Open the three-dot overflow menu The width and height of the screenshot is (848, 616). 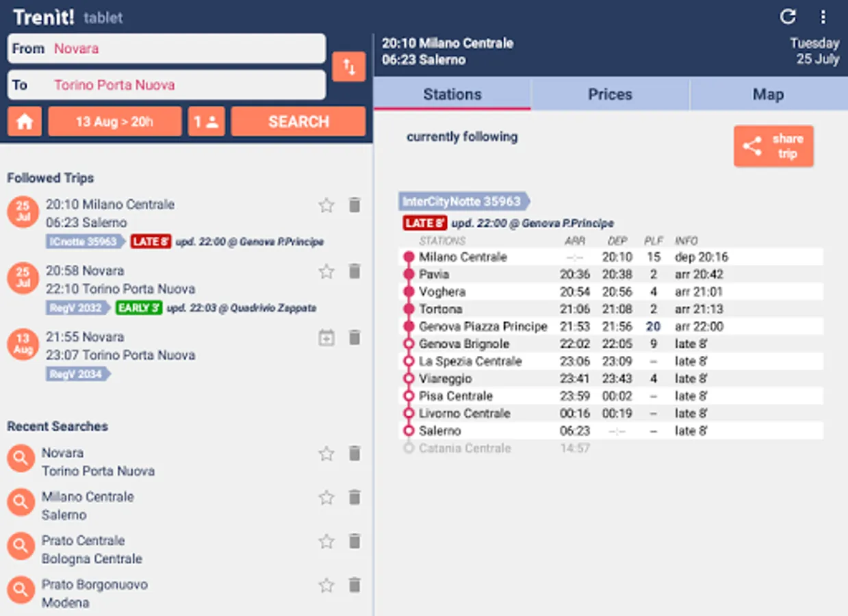[823, 17]
